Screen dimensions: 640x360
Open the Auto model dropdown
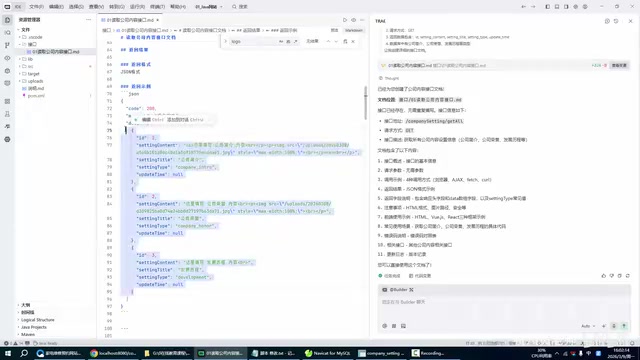point(588,326)
